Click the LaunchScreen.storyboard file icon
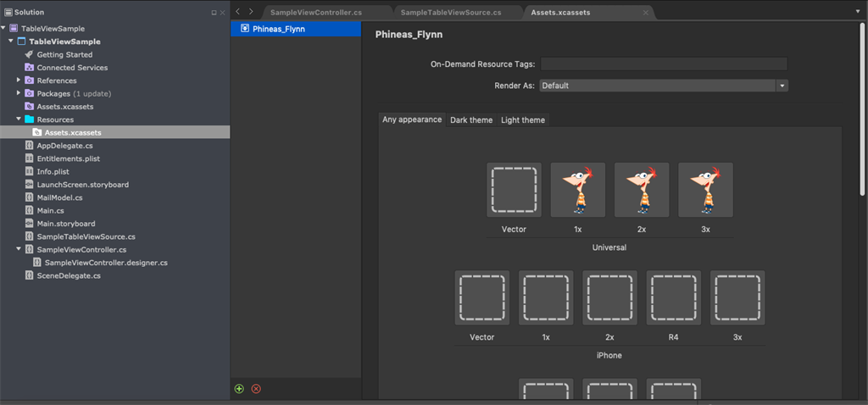 tap(30, 184)
